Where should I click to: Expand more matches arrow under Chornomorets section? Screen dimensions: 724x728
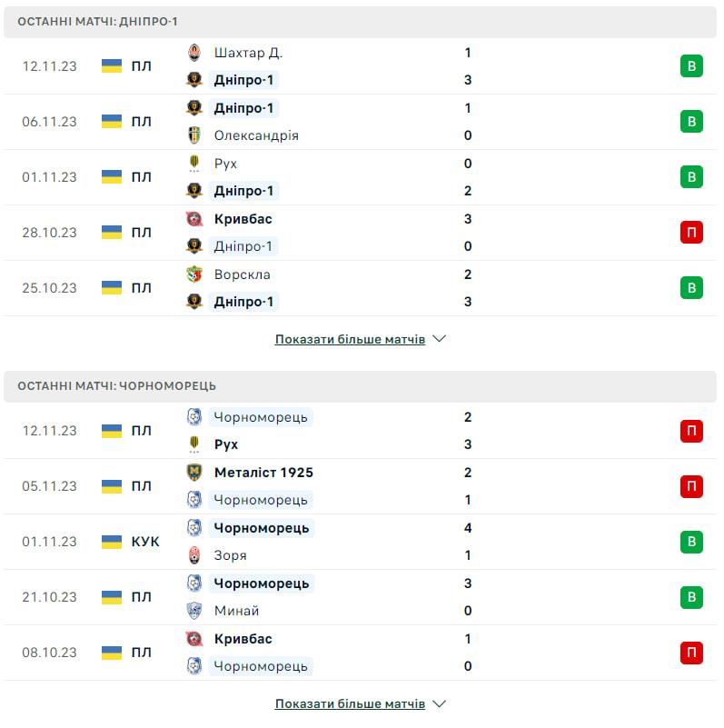(440, 703)
